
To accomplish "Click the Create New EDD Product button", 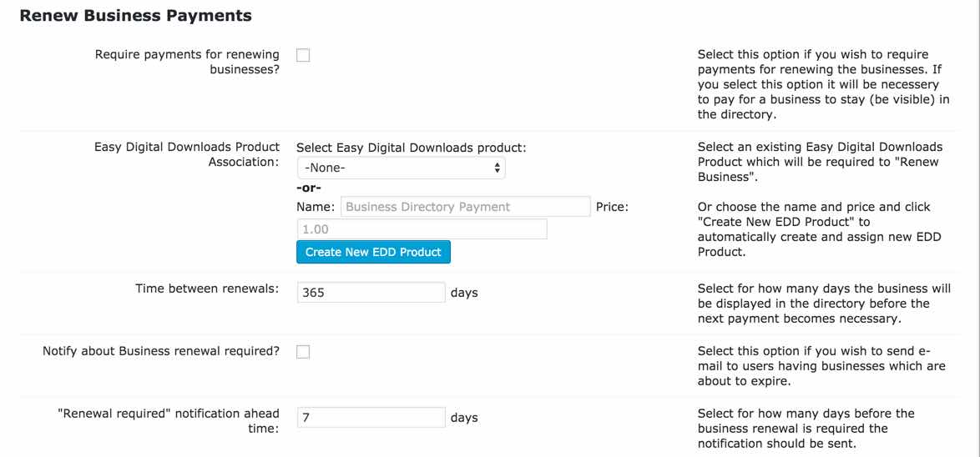I will coord(373,252).
